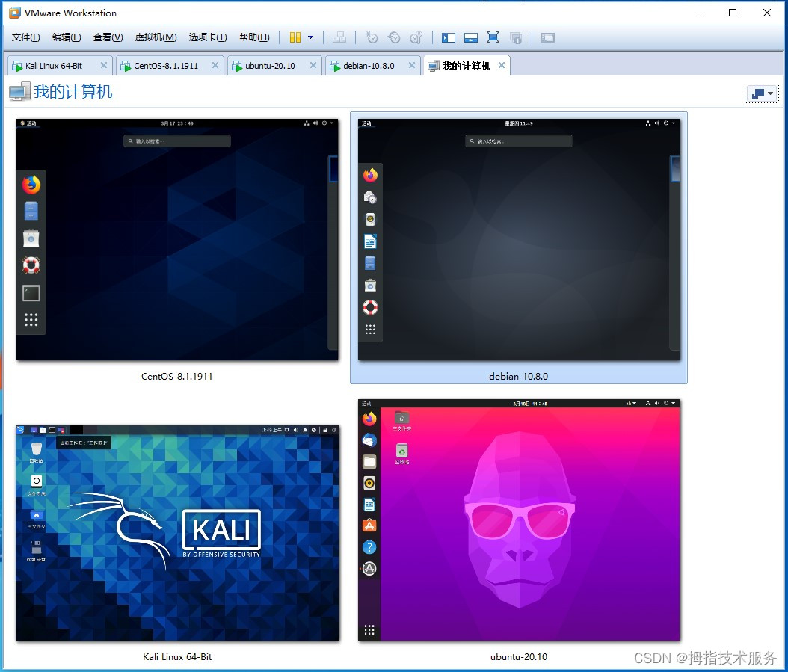Open the 查看(V) menu
Image resolution: width=788 pixels, height=672 pixels.
(x=108, y=37)
